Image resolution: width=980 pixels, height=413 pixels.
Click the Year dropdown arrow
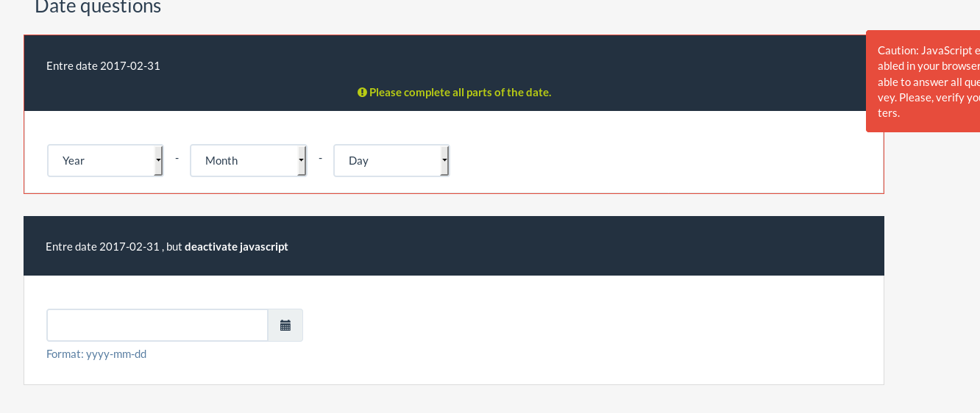158,160
